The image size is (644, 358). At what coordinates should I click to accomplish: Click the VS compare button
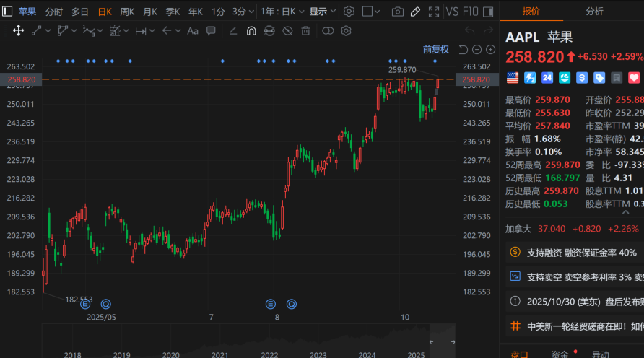tap(452, 12)
